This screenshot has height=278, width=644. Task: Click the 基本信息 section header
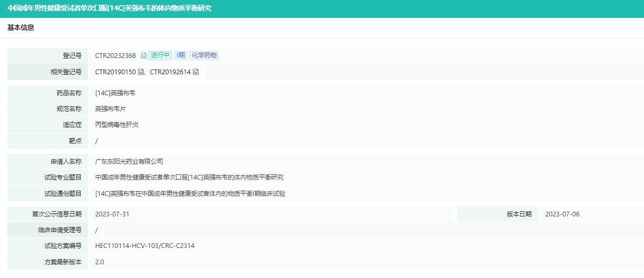point(21,28)
